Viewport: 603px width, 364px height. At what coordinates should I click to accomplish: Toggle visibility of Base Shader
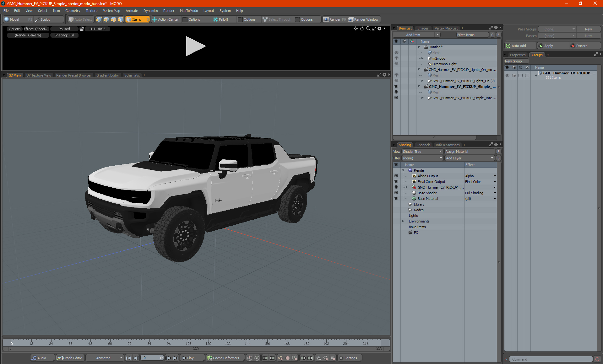tap(396, 193)
